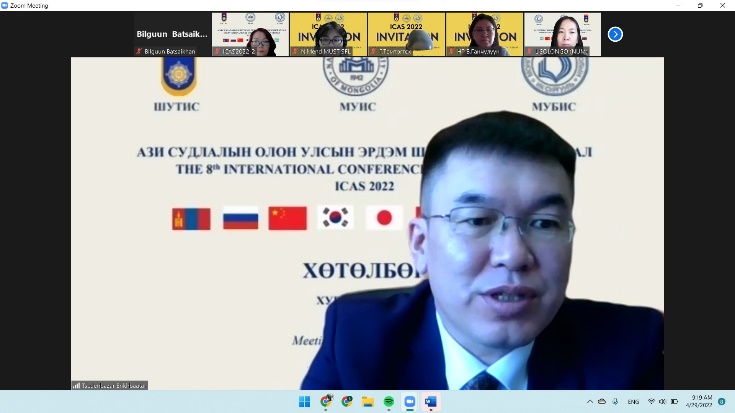The width and height of the screenshot is (735, 413).
Task: Click the microphone tray icon
Action: pyautogui.click(x=615, y=402)
